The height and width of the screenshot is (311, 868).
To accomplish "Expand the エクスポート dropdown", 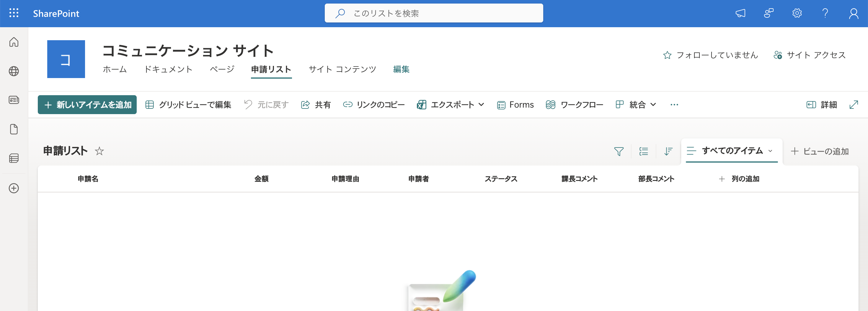I will pyautogui.click(x=451, y=105).
